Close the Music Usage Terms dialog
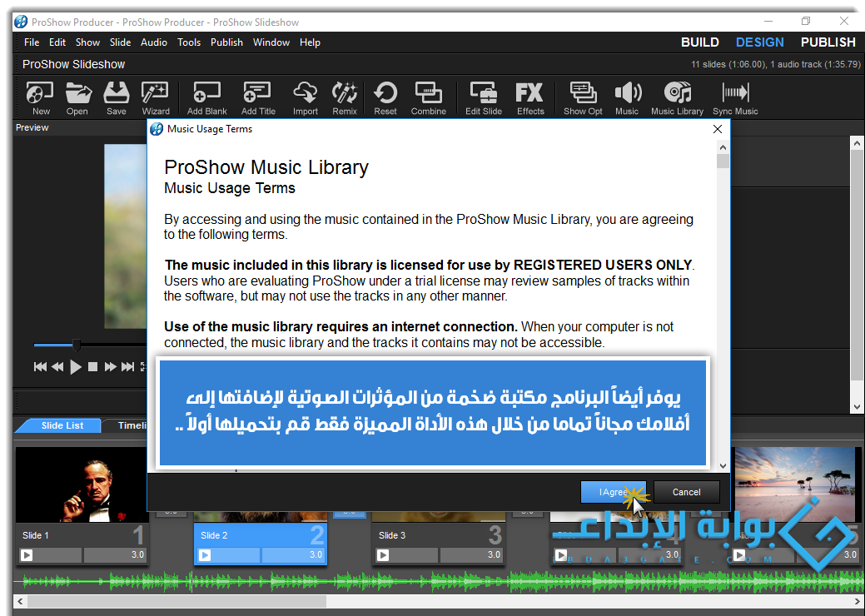Image resolution: width=865 pixels, height=616 pixels. [x=717, y=129]
